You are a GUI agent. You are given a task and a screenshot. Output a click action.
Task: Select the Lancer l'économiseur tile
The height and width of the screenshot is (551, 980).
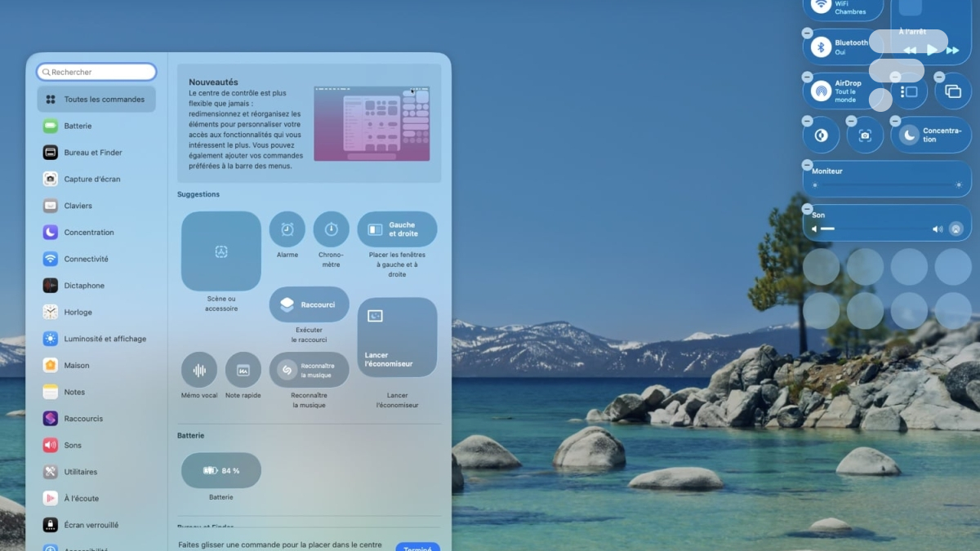pyautogui.click(x=397, y=337)
